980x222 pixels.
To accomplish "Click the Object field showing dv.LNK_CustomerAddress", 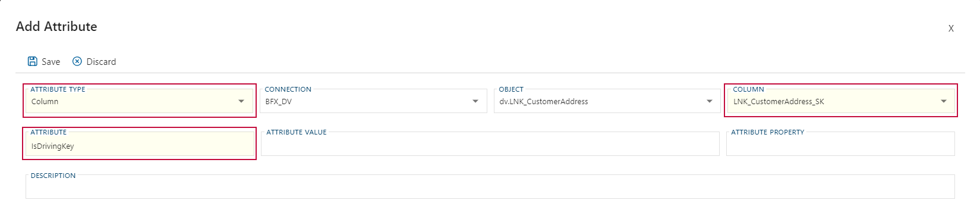I will (x=607, y=101).
